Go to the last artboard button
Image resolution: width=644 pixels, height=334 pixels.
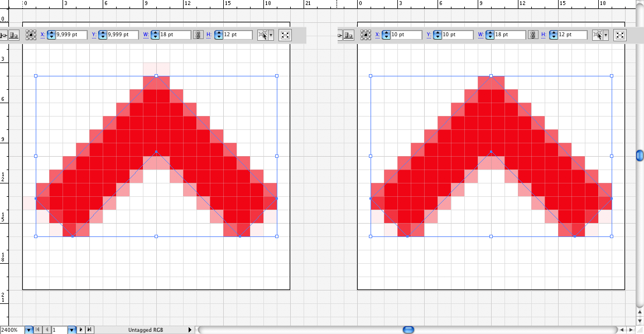click(89, 330)
